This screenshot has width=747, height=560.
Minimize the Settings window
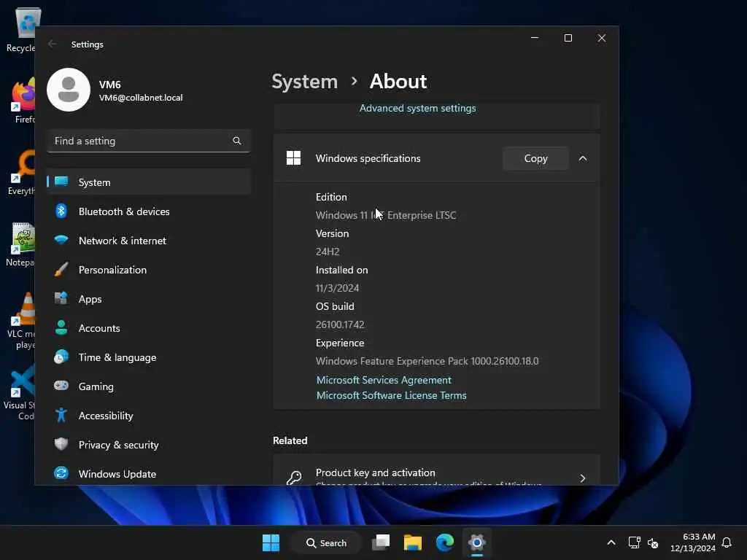pos(535,38)
